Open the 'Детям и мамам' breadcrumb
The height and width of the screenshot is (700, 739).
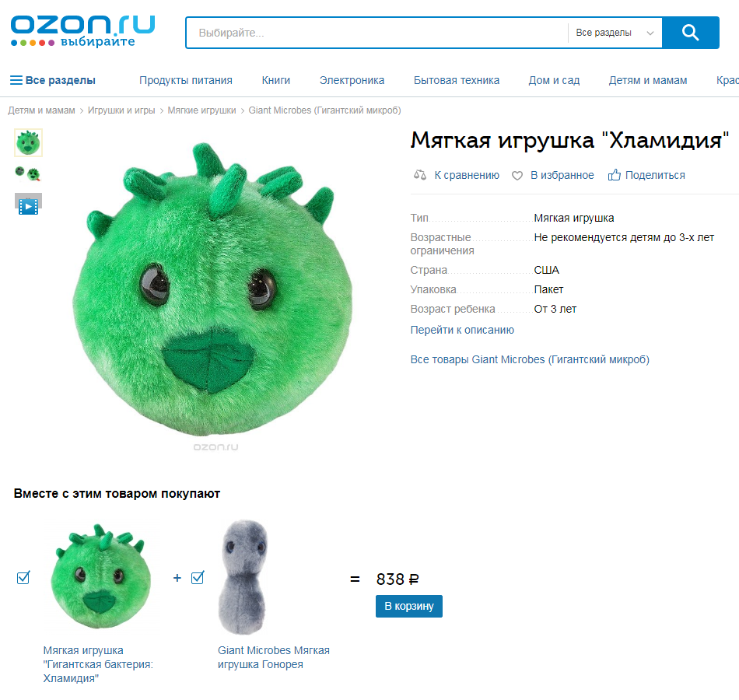pos(41,110)
